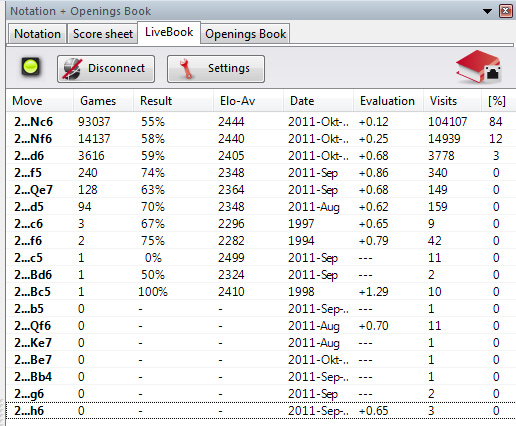The height and width of the screenshot is (426, 516).
Task: Click the 1998 date cell
Action: click(x=301, y=292)
